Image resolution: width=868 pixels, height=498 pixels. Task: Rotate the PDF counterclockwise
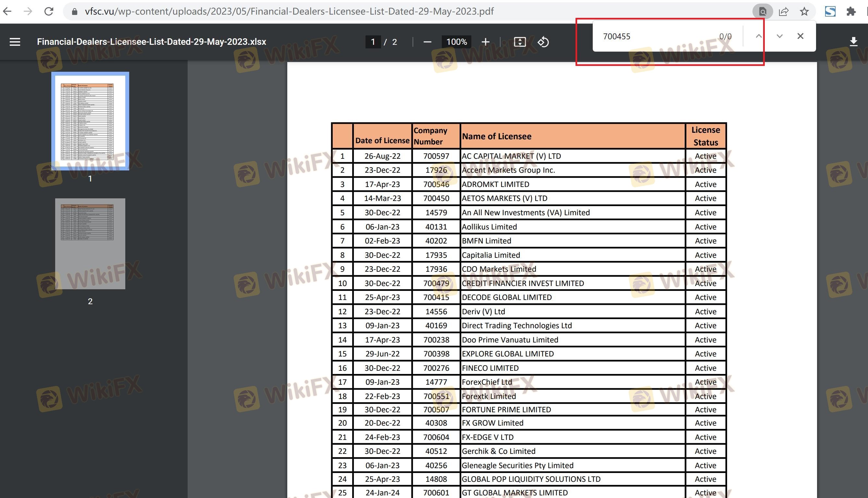(543, 42)
